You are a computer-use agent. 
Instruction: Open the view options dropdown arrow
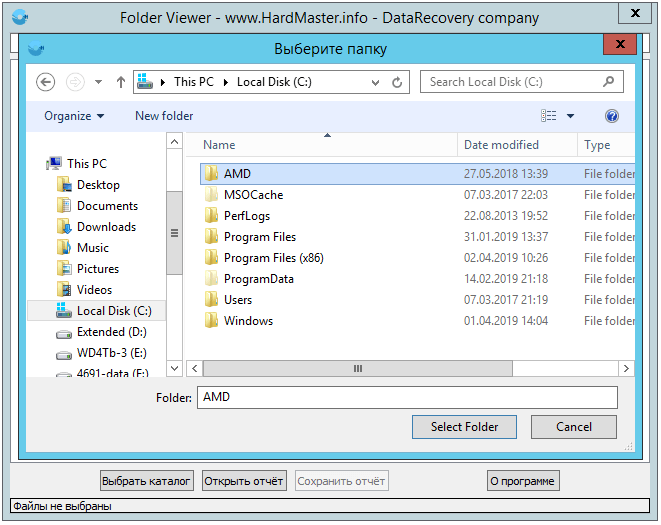click(x=571, y=116)
